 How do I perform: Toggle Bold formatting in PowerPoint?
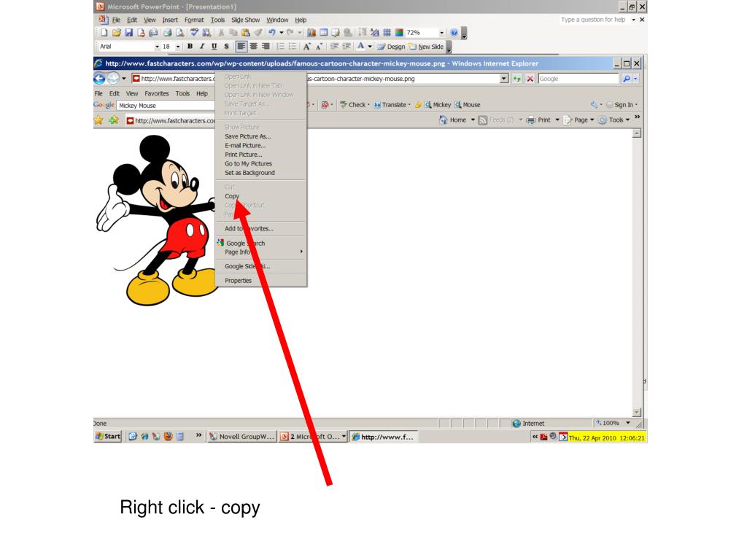[x=190, y=46]
